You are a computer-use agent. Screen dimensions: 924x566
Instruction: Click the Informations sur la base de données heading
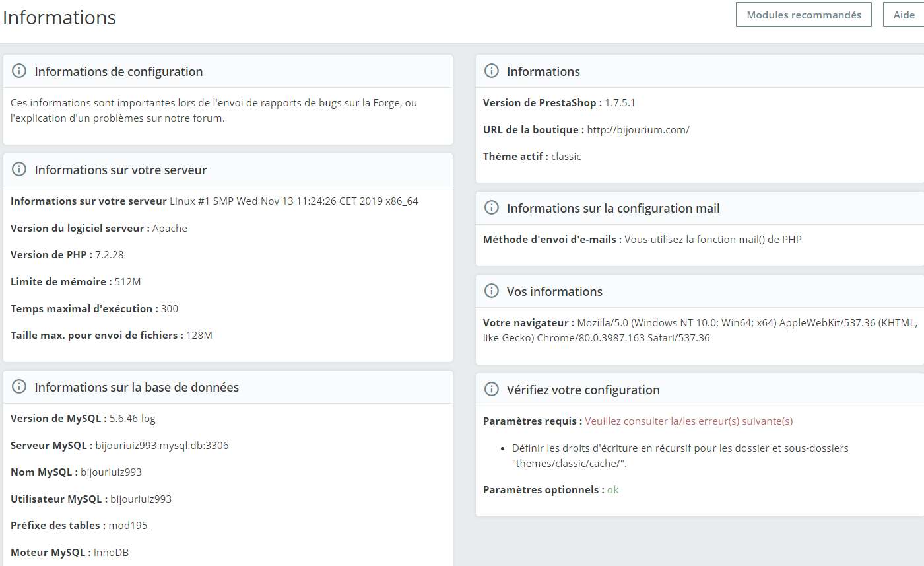(137, 387)
